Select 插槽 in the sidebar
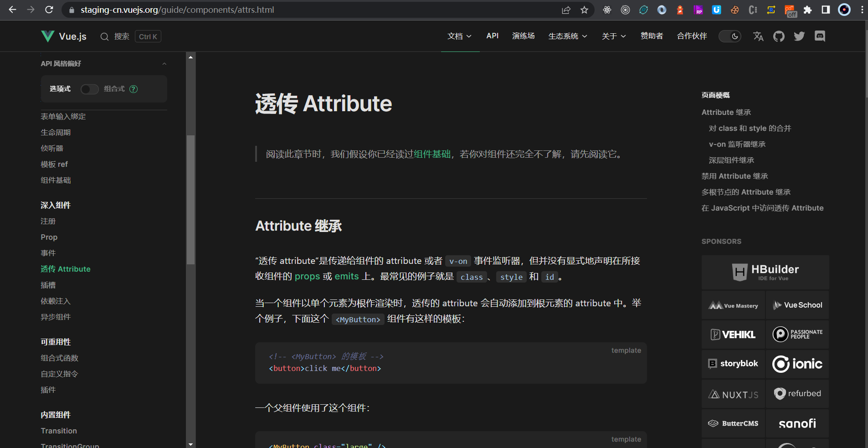 pos(48,285)
